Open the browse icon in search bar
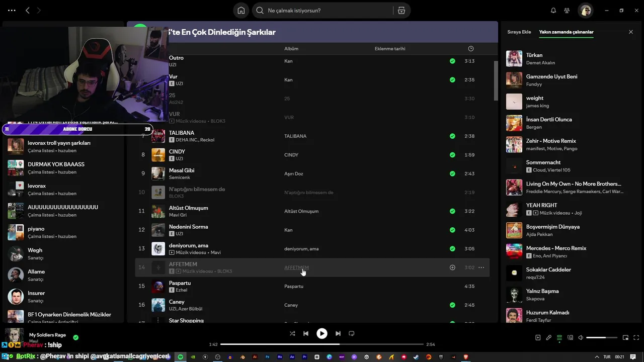The width and height of the screenshot is (644, 362). (x=401, y=11)
